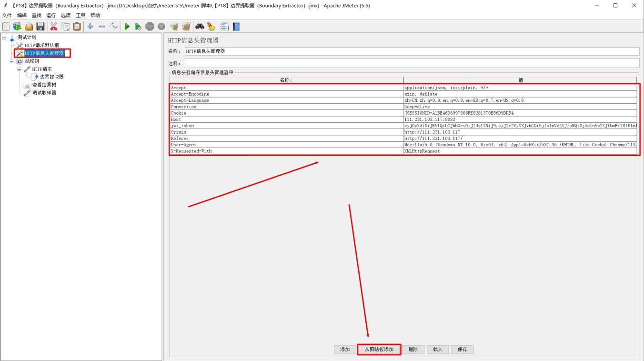Viewport: 644px width, 361px height.
Task: Click the binoculars Search icon
Action: click(200, 27)
